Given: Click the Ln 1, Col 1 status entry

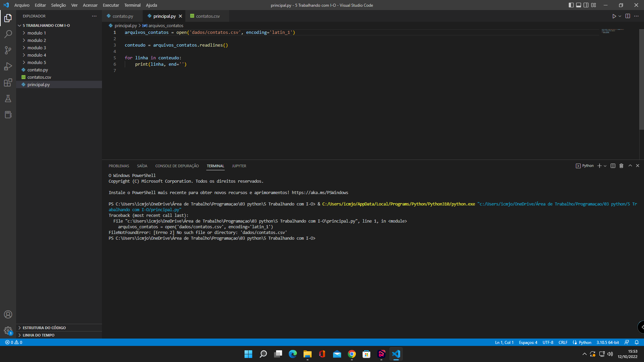Looking at the screenshot, I should [x=504, y=342].
